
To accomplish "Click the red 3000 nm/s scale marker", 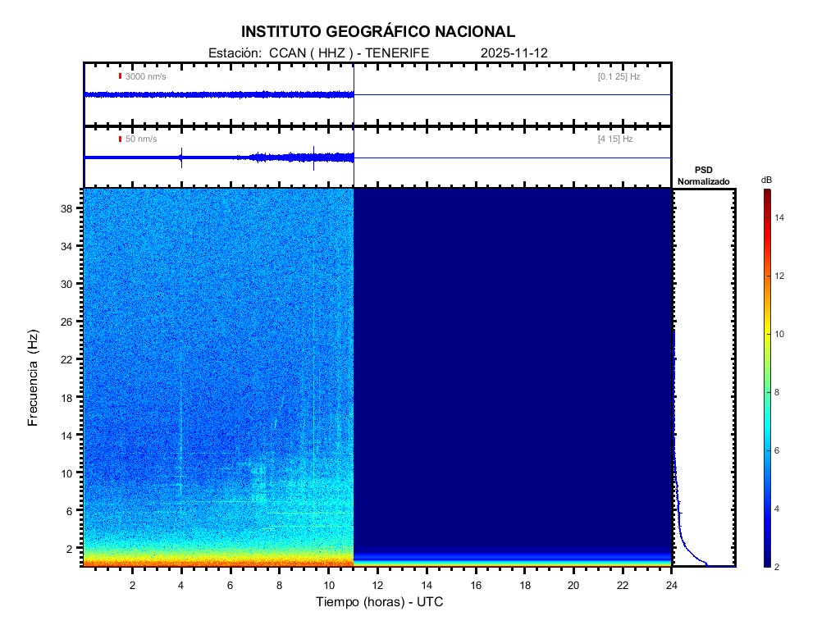I will (x=121, y=76).
